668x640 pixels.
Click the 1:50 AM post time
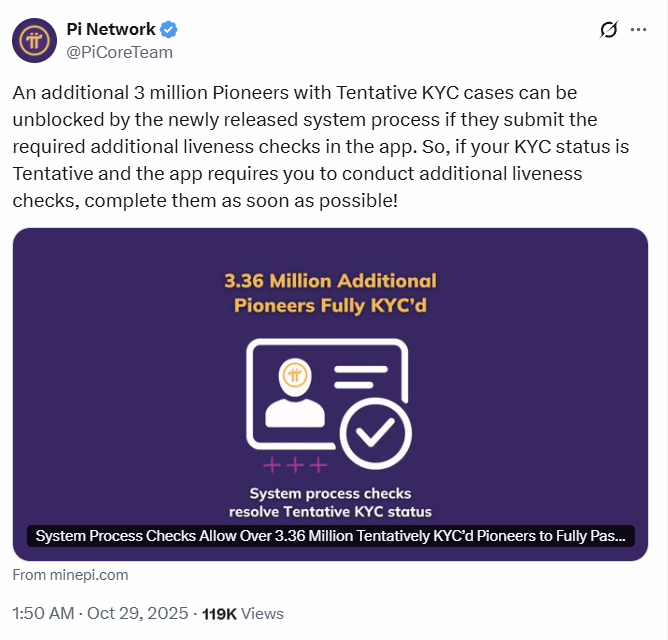click(x=43, y=613)
